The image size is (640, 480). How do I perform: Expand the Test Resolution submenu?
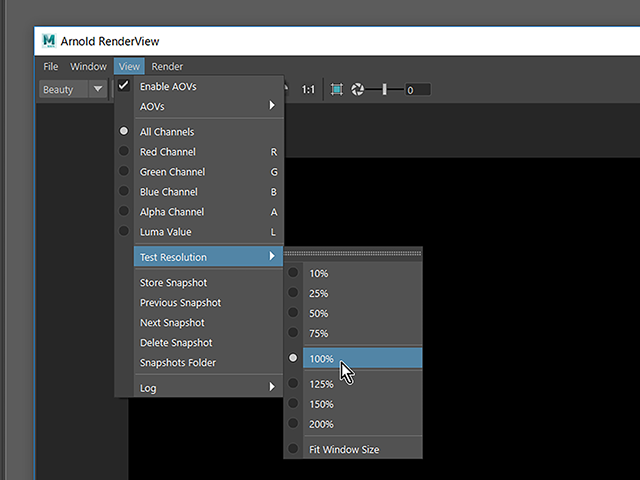[x=208, y=257]
